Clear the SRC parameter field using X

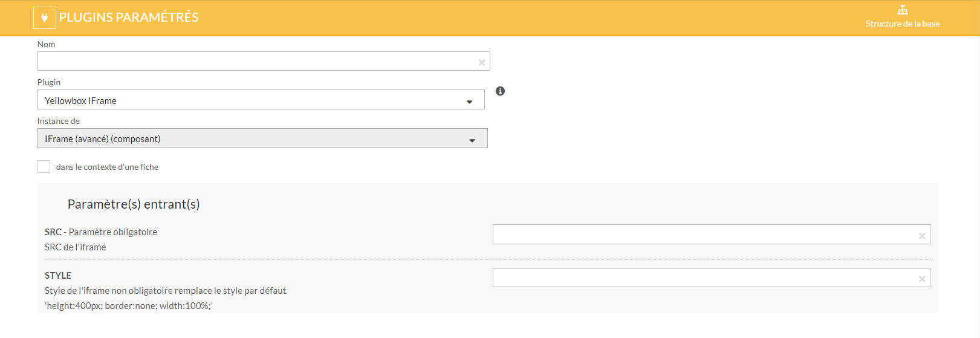(x=922, y=236)
